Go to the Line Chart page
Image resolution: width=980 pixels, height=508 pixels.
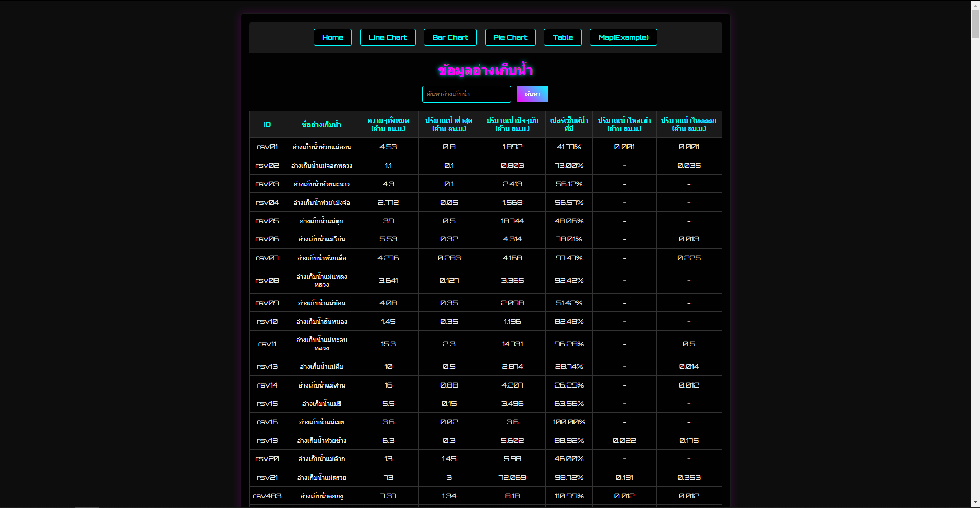[388, 37]
